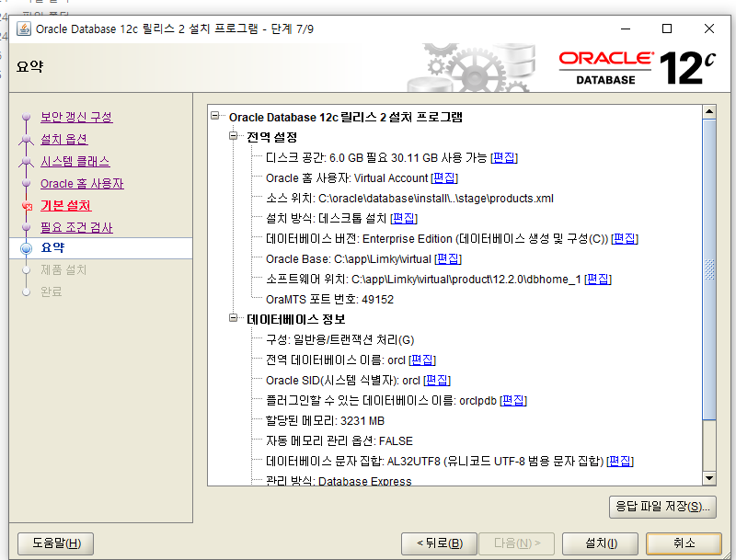The image size is (736, 560).
Task: Click the summary scrollbar up arrow
Action: [x=709, y=111]
